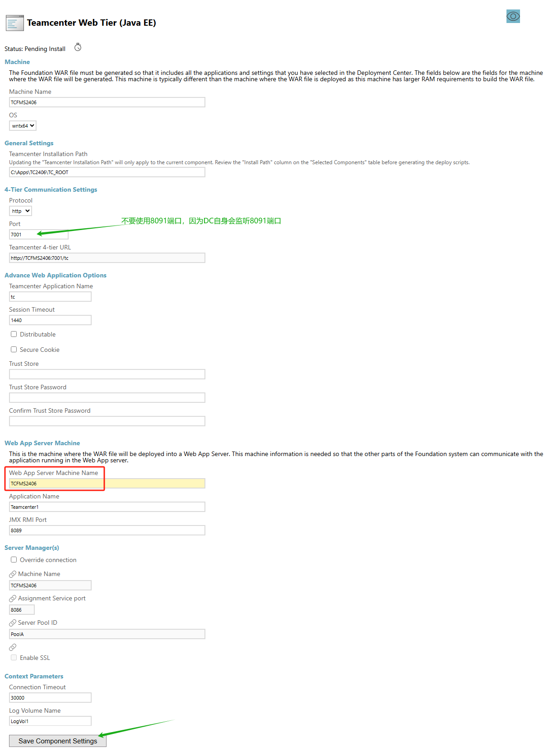Click the Teamcenter 4-tier URL field

(107, 258)
